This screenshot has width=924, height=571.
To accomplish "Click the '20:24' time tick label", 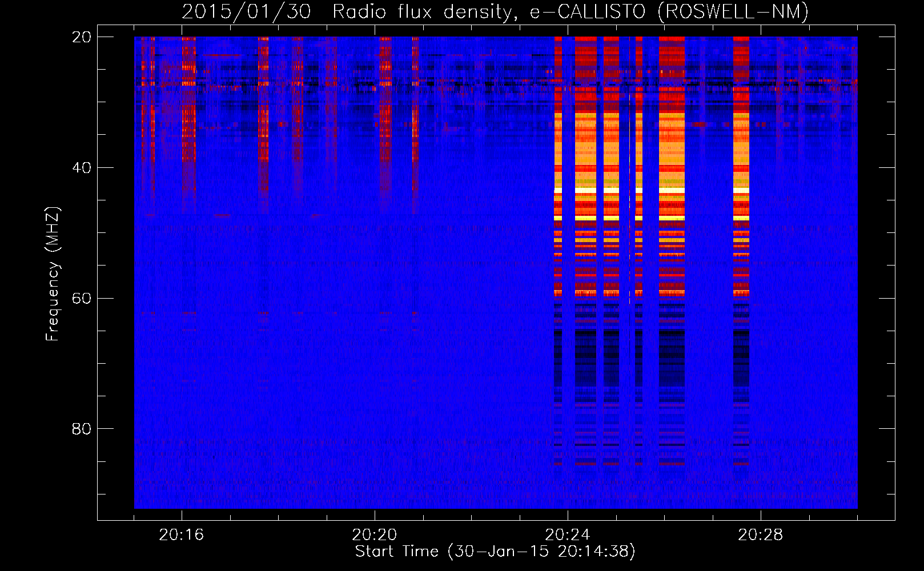I will [568, 535].
